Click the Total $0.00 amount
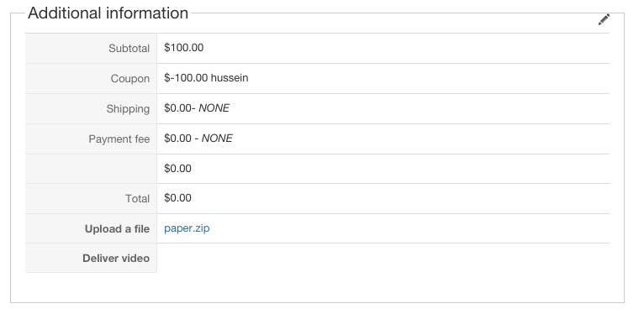644x314 pixels. tap(177, 198)
